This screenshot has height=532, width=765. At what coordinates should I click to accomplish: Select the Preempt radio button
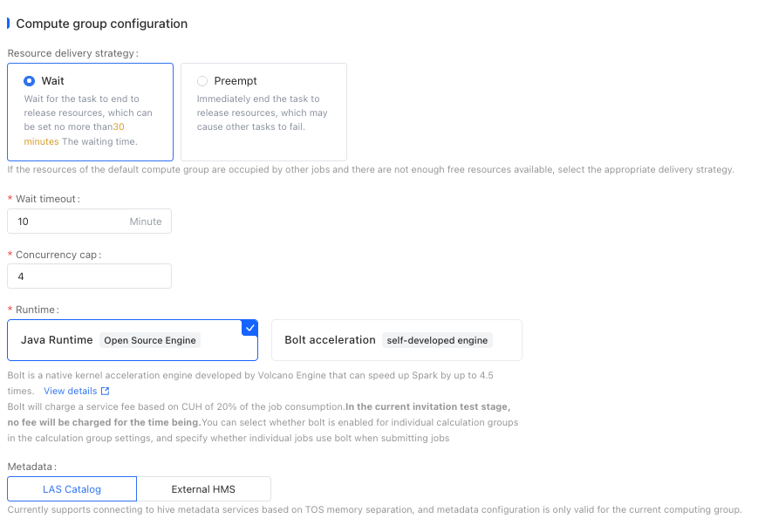pos(202,81)
